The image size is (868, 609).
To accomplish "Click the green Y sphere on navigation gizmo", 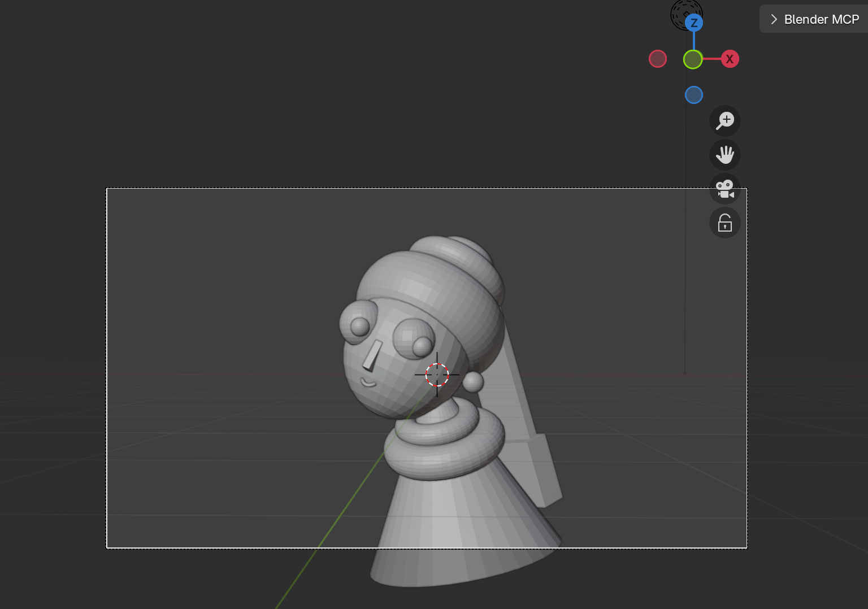I will point(693,58).
